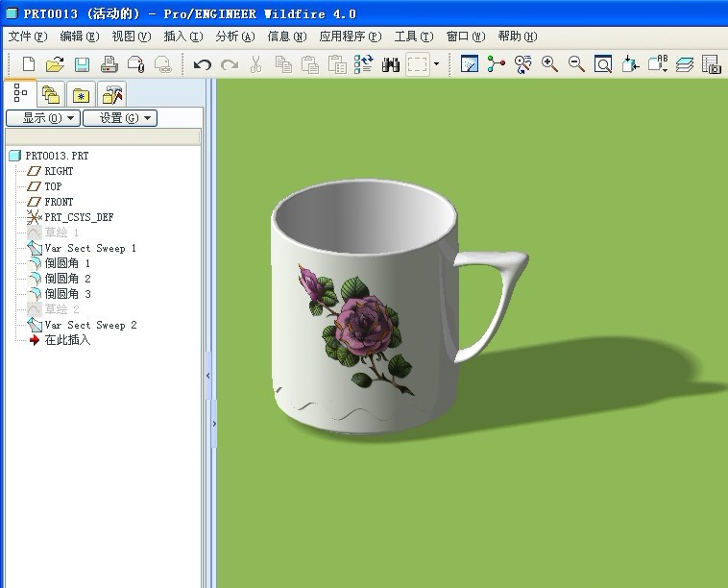Click the Email with link icon

(163, 64)
